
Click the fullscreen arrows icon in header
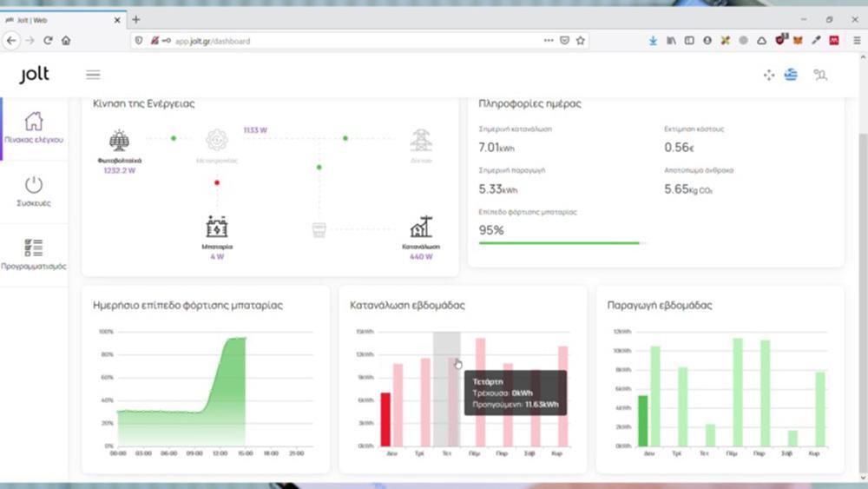pos(768,75)
